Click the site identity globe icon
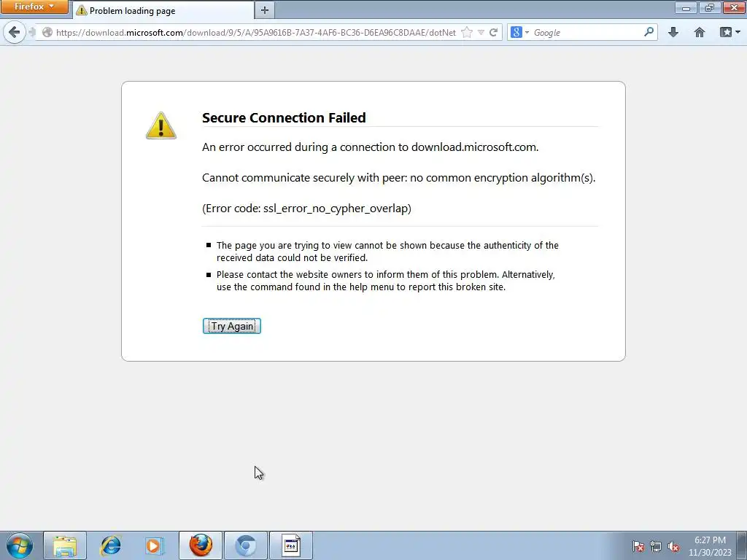Viewport: 747px width, 560px height. tap(47, 32)
